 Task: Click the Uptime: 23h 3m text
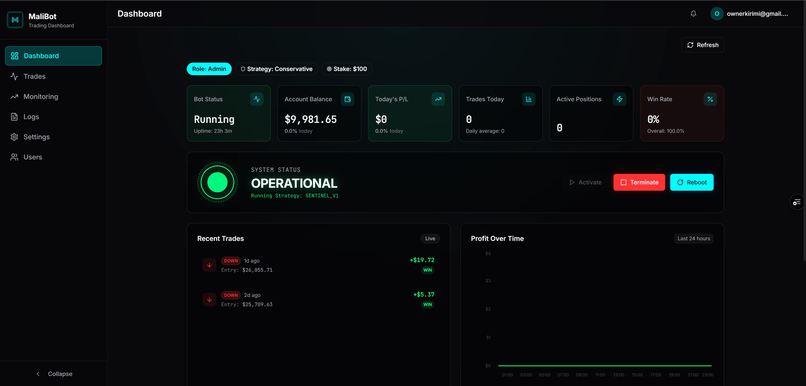click(213, 131)
